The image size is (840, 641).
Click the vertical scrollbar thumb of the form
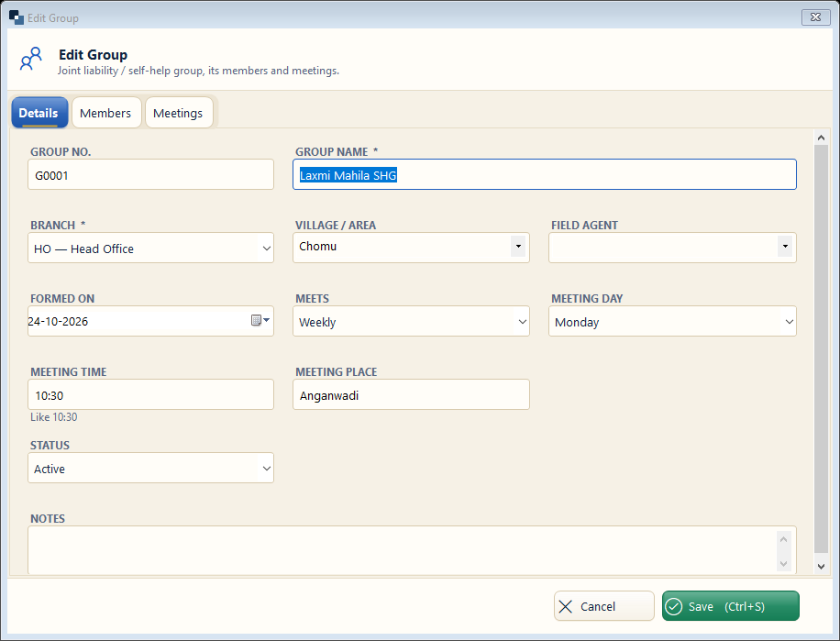821,348
